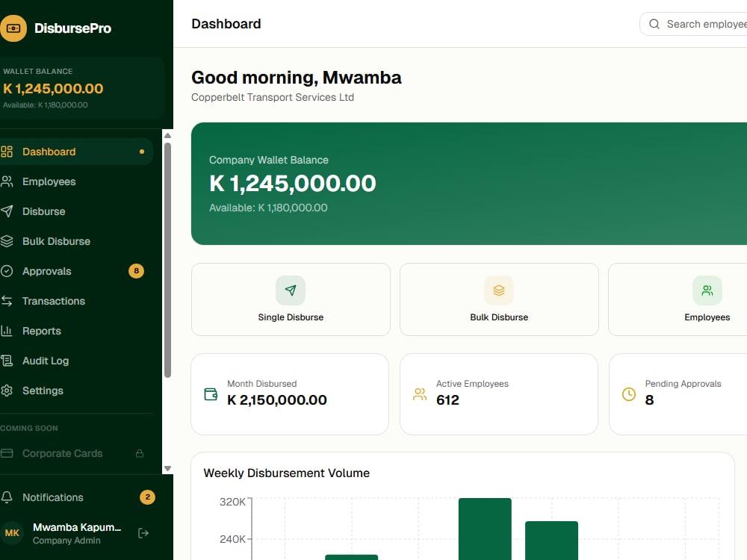Click the Copperbelt Transport Services Ltd text
This screenshot has width=747, height=560.
tap(273, 97)
